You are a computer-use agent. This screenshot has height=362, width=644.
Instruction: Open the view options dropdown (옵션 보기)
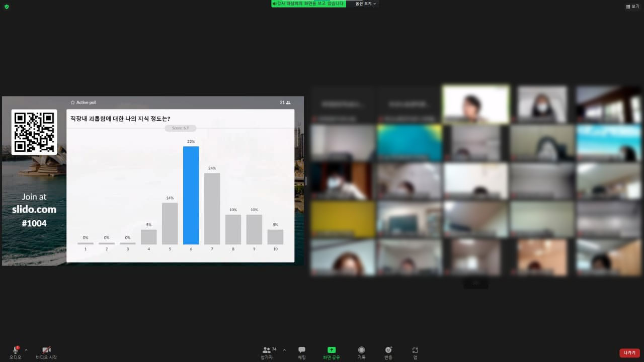366,4
